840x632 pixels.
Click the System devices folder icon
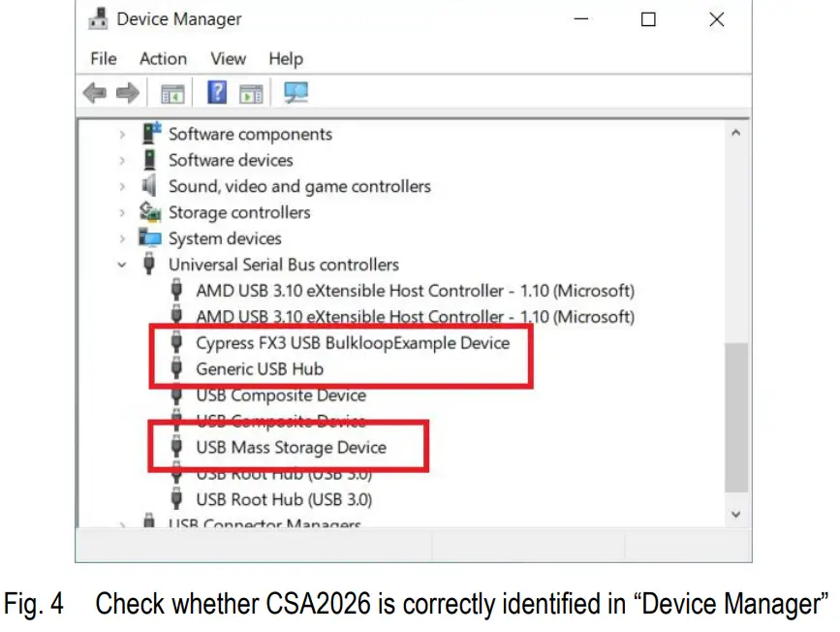pos(149,237)
